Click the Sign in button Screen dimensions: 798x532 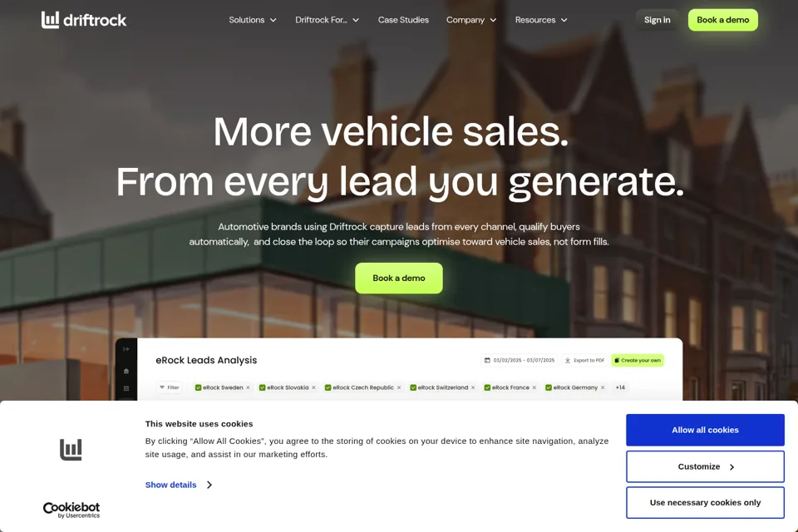point(657,20)
